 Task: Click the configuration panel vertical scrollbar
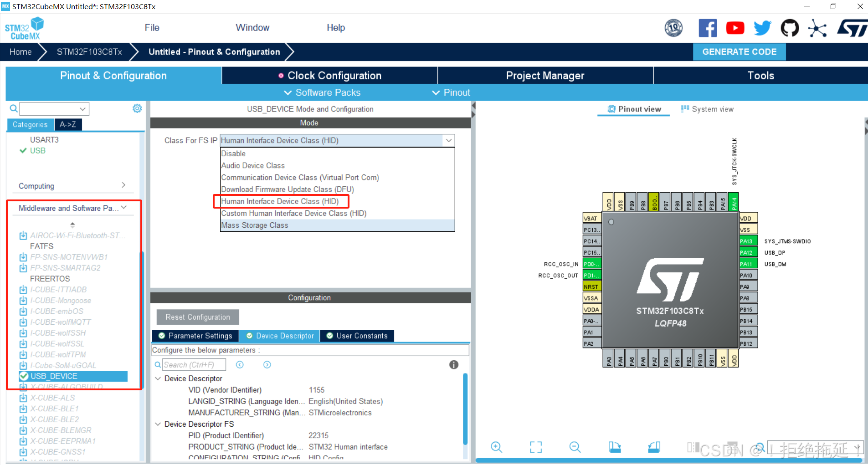(x=465, y=409)
